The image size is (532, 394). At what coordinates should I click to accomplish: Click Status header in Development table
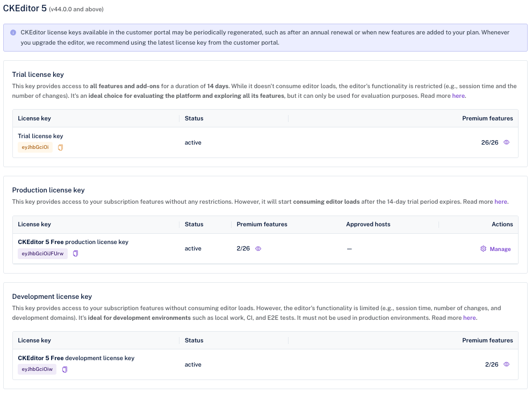coord(194,340)
